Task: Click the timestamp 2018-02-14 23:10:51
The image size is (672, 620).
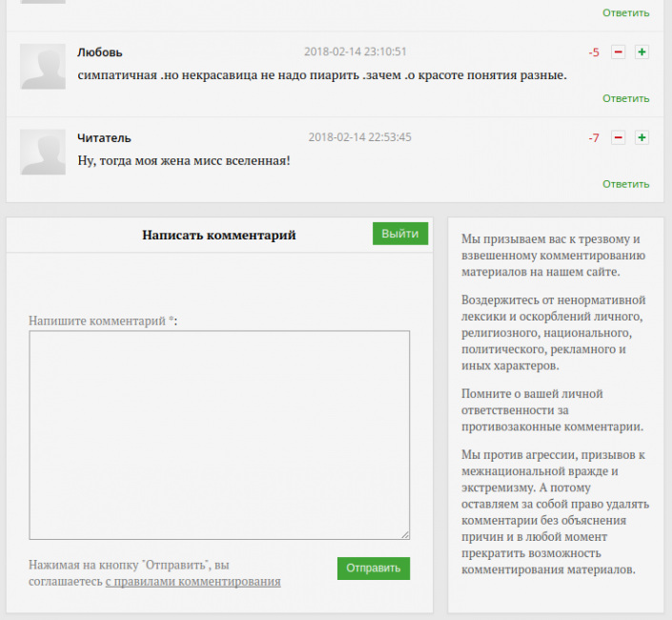Action: [x=356, y=52]
